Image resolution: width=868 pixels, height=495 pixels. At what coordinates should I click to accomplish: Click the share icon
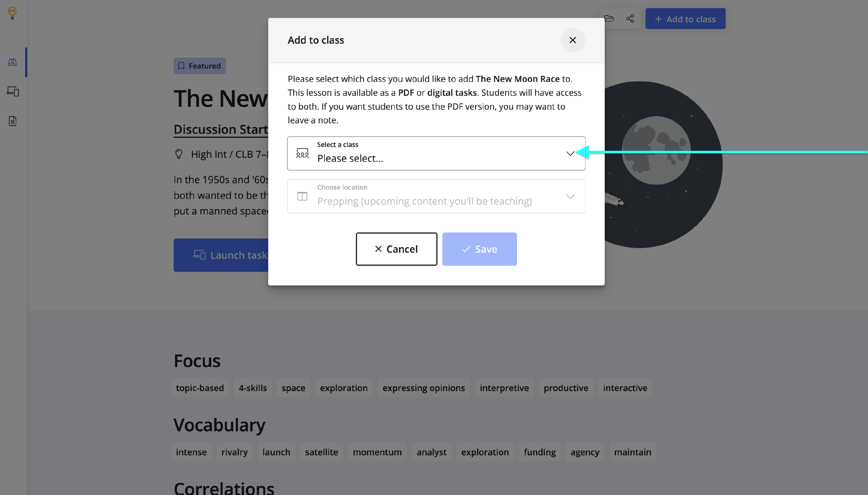(630, 19)
